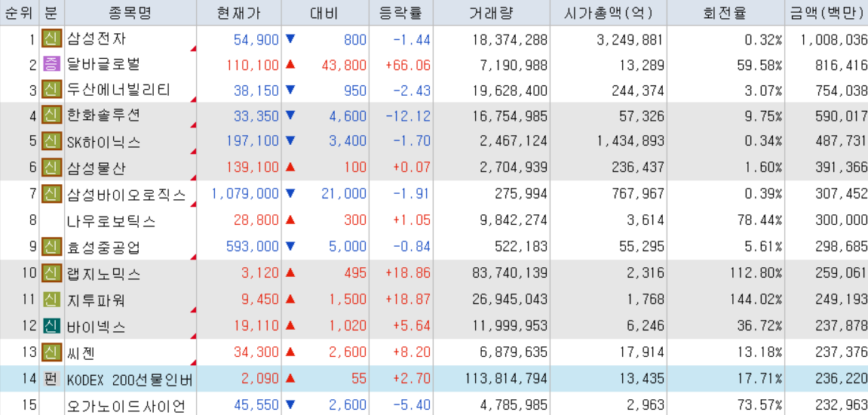Select the stock name 바이넥스
Viewport: 868px width, 415px height.
tap(97, 327)
